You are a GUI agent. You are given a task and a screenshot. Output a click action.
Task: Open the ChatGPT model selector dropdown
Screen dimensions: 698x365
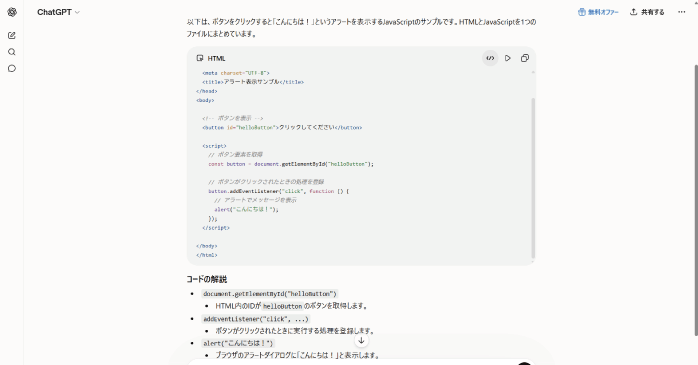(58, 12)
